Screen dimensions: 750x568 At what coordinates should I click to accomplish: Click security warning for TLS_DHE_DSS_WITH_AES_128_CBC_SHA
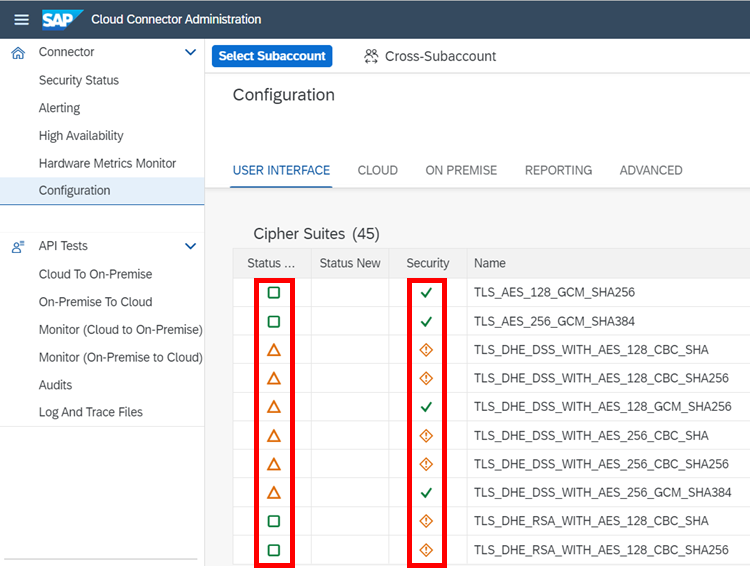(x=426, y=350)
